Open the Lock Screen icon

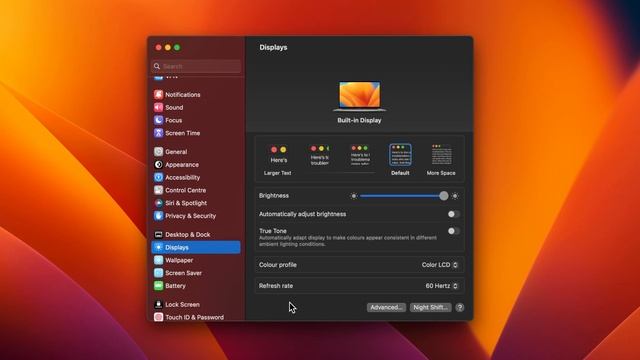[158, 304]
